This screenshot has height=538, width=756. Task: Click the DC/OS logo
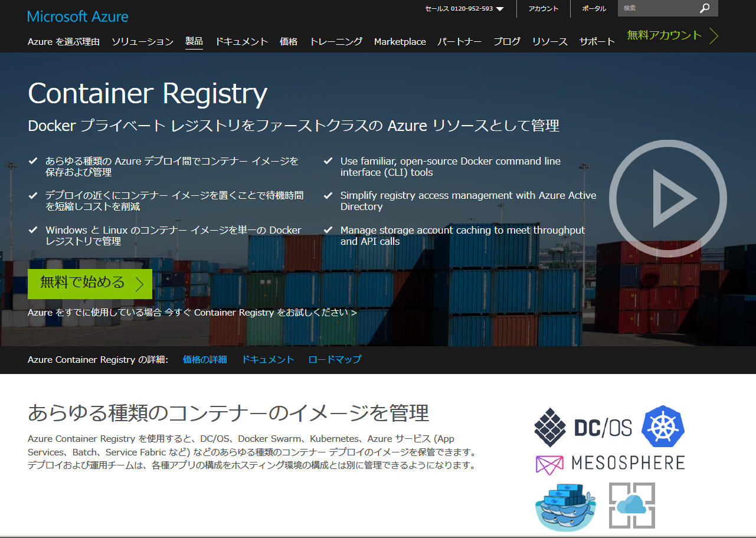583,427
